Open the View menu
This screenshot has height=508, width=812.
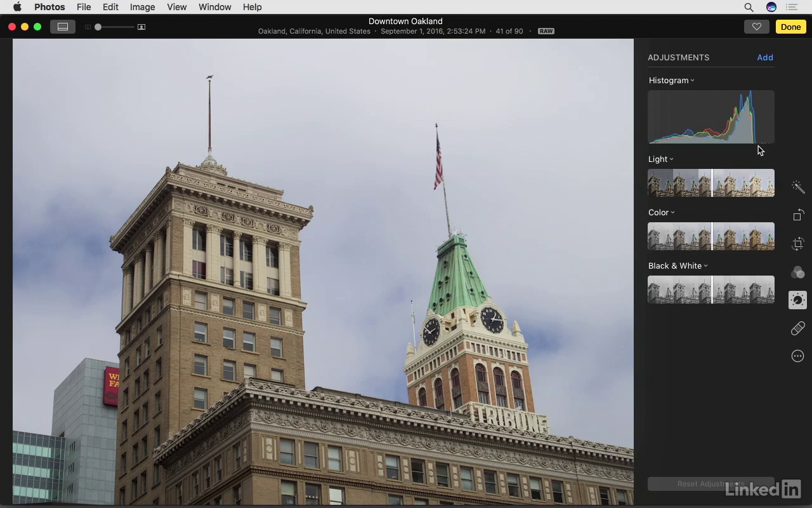click(176, 7)
